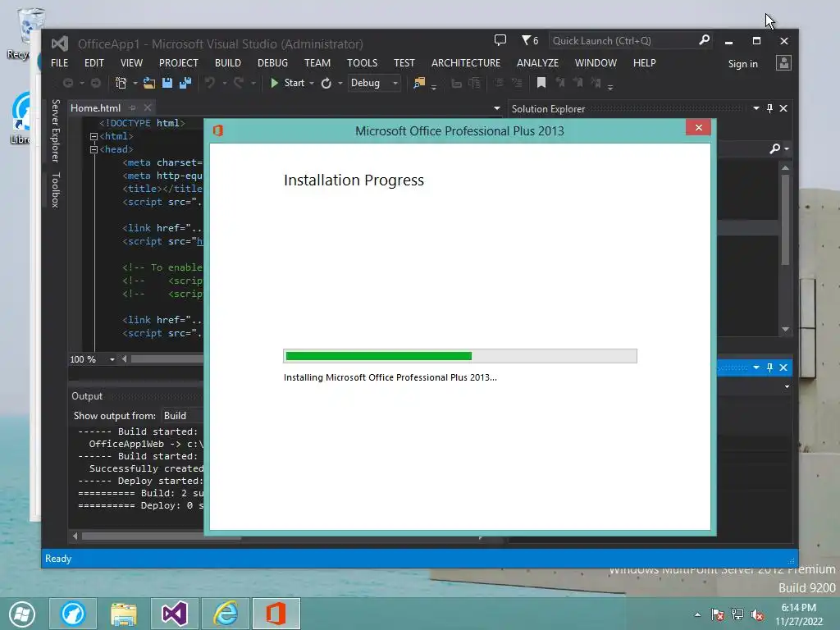Screen dimensions: 840x630
Task: Toggle auto hide pin on lower-right panel
Action: 769,367
